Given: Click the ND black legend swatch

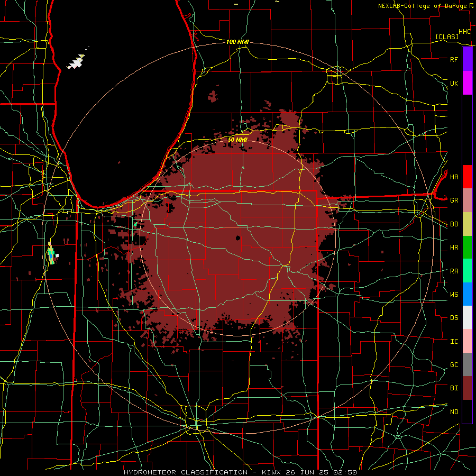Looking at the screenshot, I should point(467,411).
